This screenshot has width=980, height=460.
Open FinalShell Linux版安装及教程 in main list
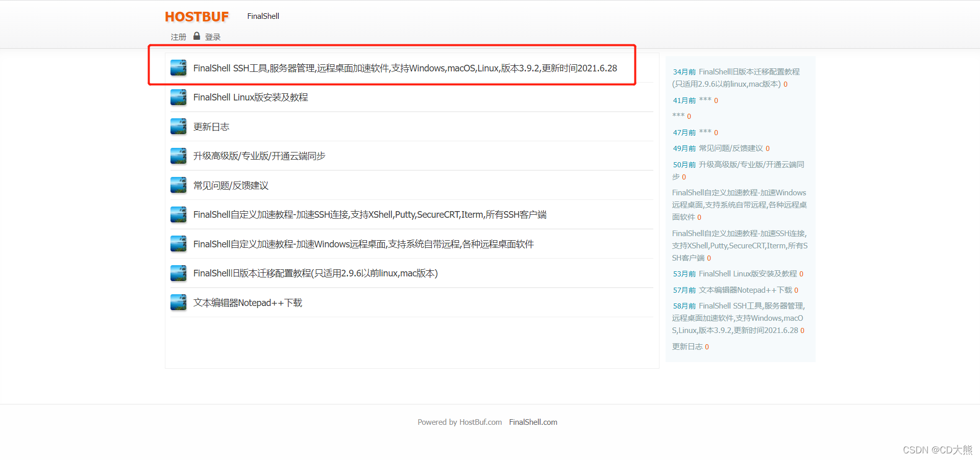click(251, 97)
